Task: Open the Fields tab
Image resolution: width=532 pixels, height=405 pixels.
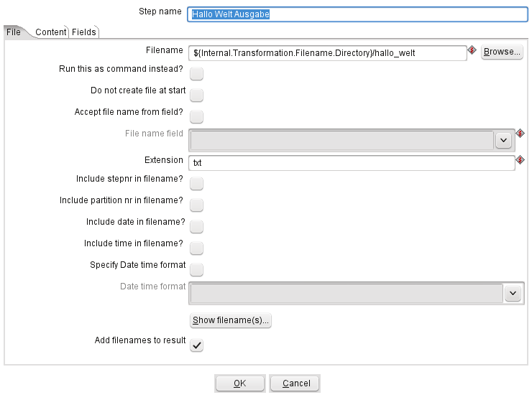Action: pyautogui.click(x=84, y=32)
